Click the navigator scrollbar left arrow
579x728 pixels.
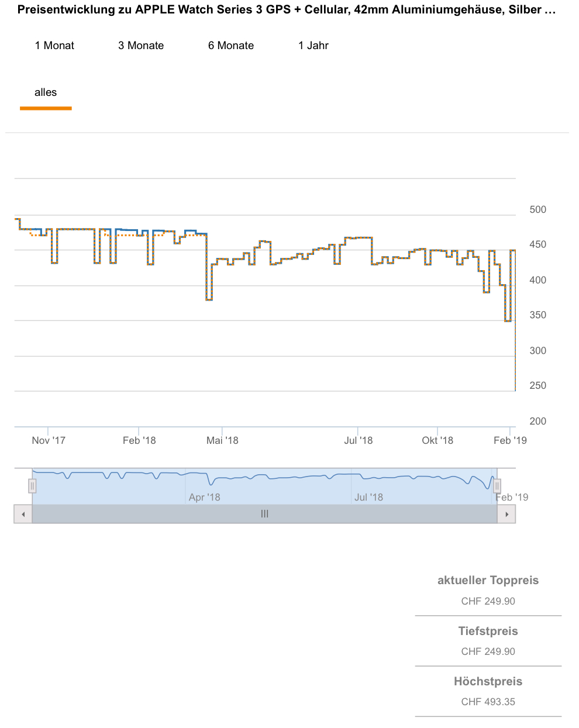[x=23, y=515]
